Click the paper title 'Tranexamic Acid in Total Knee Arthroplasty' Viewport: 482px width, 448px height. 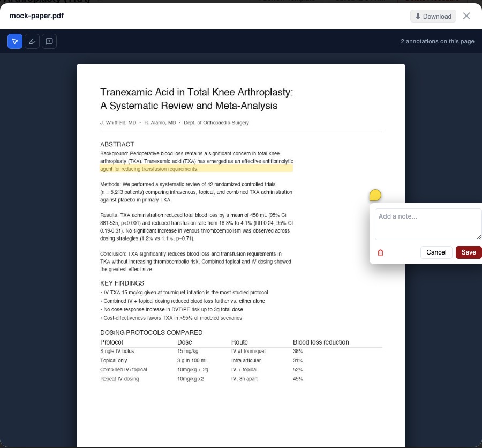pyautogui.click(x=197, y=92)
